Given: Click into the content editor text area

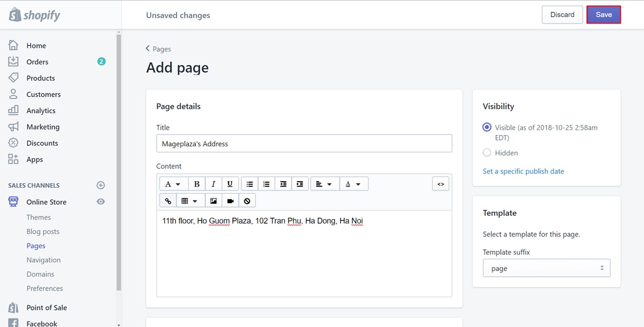Looking at the screenshot, I should point(304,253).
